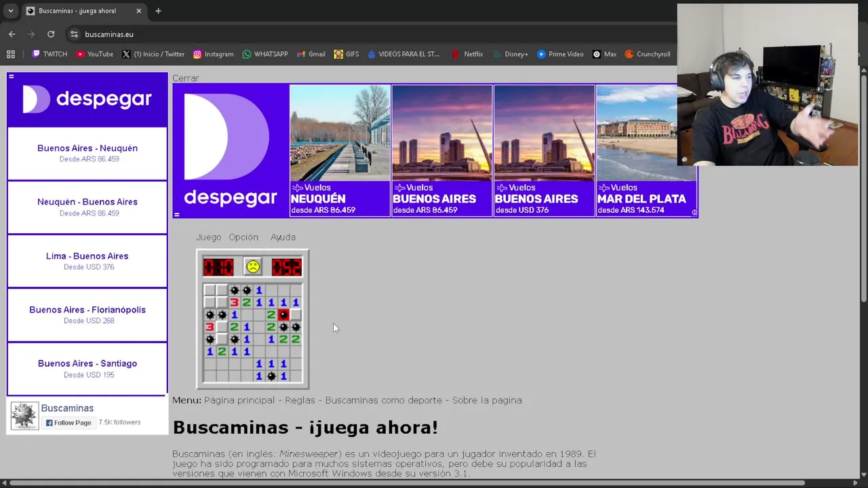868x488 pixels.
Task: Select Buenos Aires - Santiago flight offer
Action: (87, 368)
